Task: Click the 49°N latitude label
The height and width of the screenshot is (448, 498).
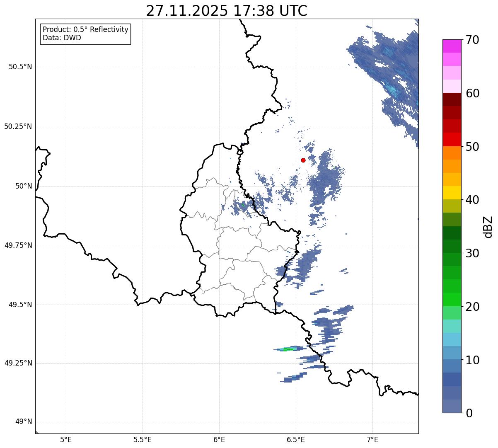Action: [x=24, y=422]
